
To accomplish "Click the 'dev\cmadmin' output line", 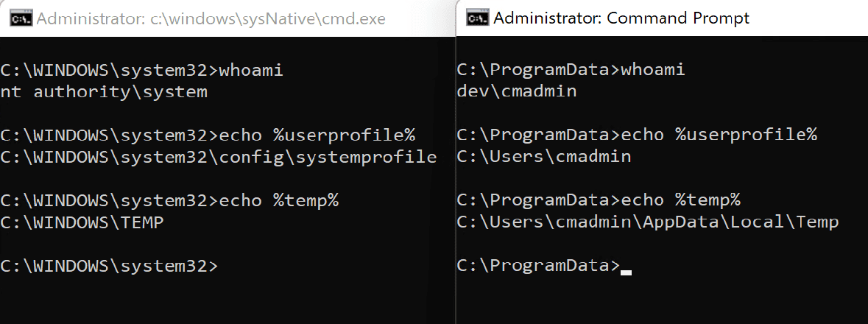I will [x=517, y=91].
